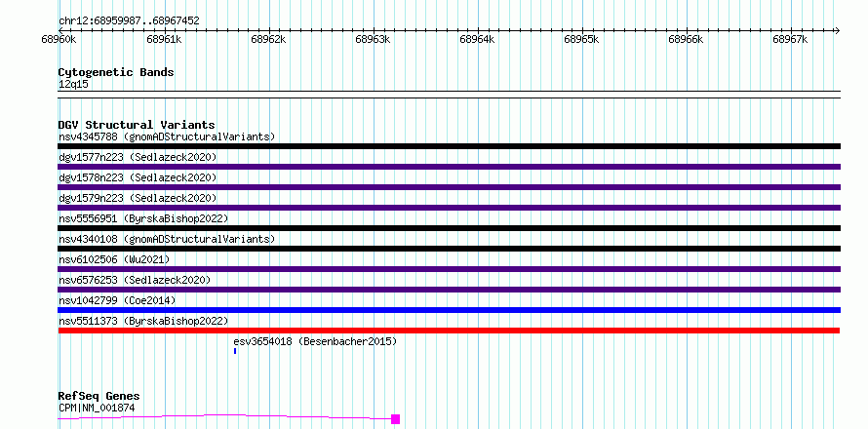
Task: Open the dgv1578n223 Sedlazeck2020 label
Action: point(138,177)
